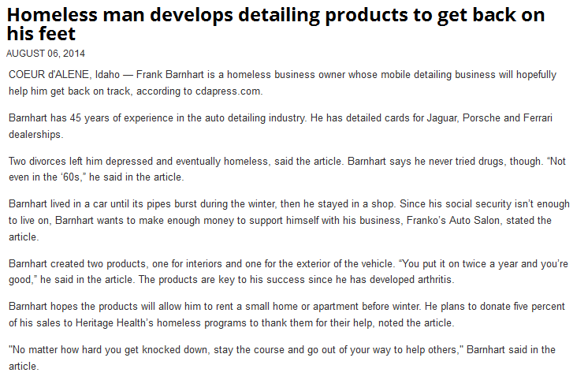Click the paragraph starting with Two divorces
The image size is (588, 380).
pyautogui.click(x=236, y=161)
